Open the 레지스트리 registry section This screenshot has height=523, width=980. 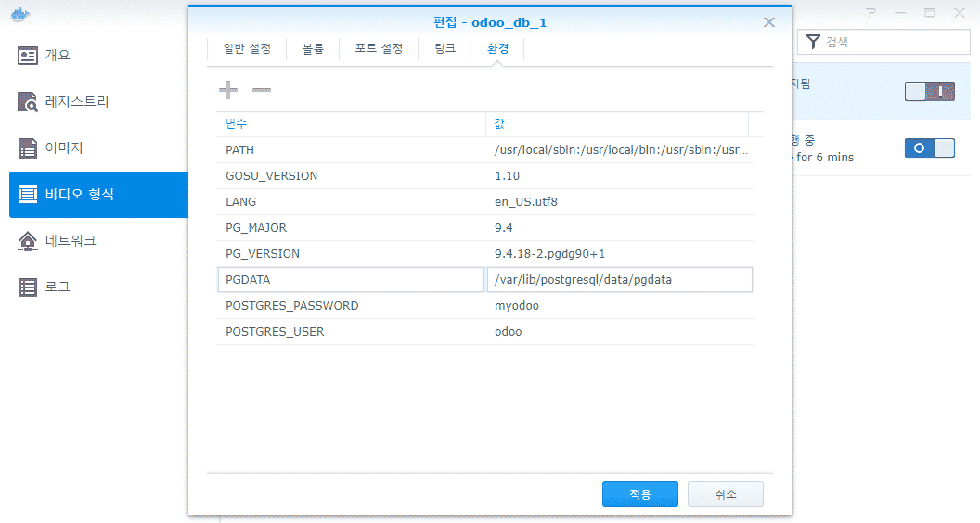click(x=98, y=101)
